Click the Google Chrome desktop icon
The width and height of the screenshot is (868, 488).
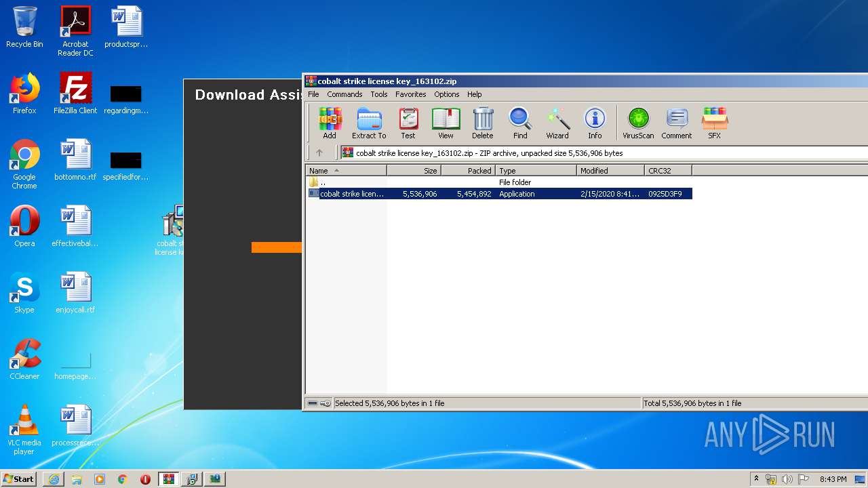pyautogui.click(x=24, y=164)
